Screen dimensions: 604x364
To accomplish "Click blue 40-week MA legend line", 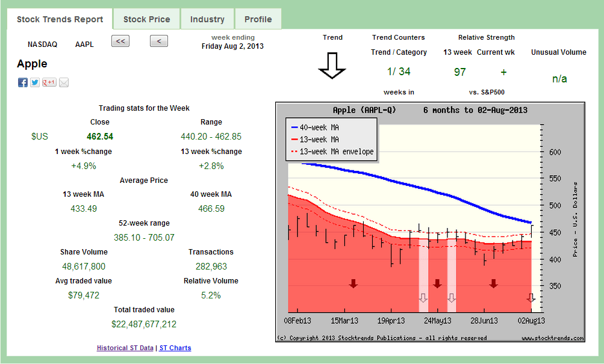I will pyautogui.click(x=294, y=128).
